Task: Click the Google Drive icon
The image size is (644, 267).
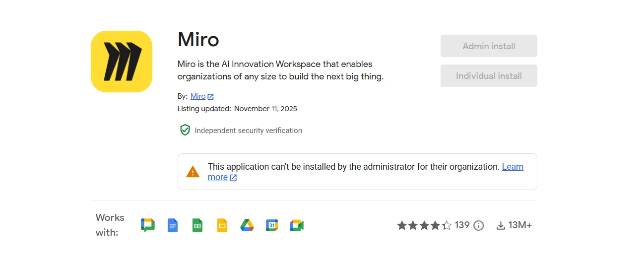Action: tap(247, 225)
